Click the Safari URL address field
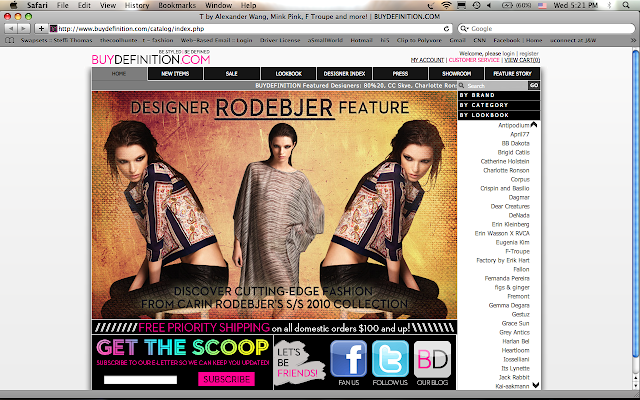The height and width of the screenshot is (400, 640). pyautogui.click(x=250, y=29)
